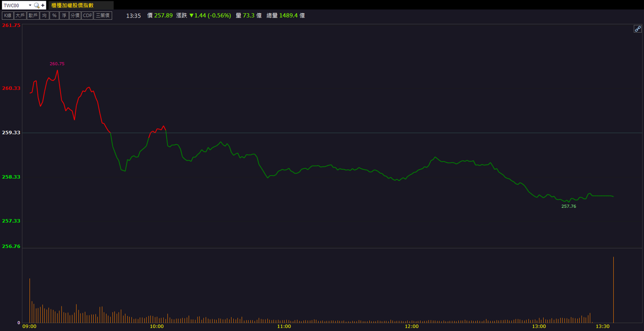Click the 260.75 high price marker
Image resolution: width=644 pixels, height=331 pixels.
[x=57, y=64]
